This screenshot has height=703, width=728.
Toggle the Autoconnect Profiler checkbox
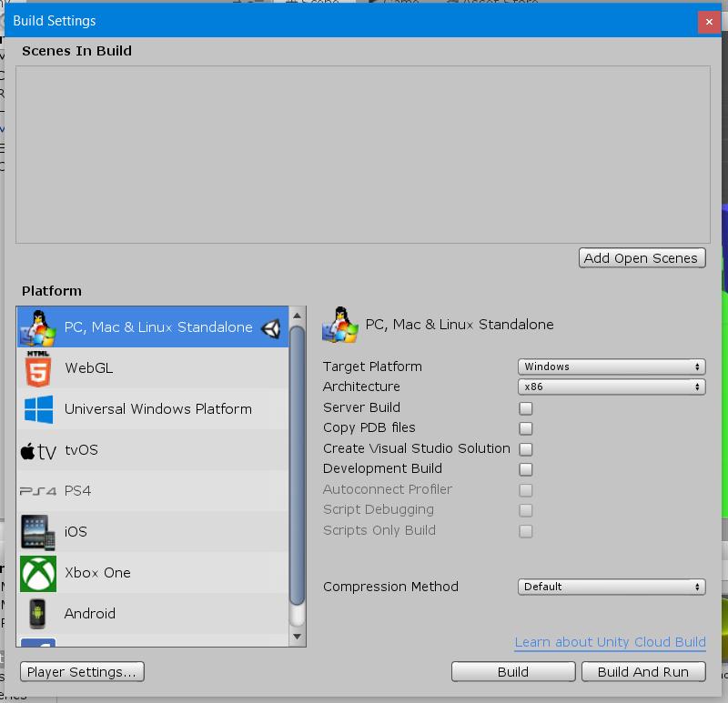pyautogui.click(x=526, y=490)
